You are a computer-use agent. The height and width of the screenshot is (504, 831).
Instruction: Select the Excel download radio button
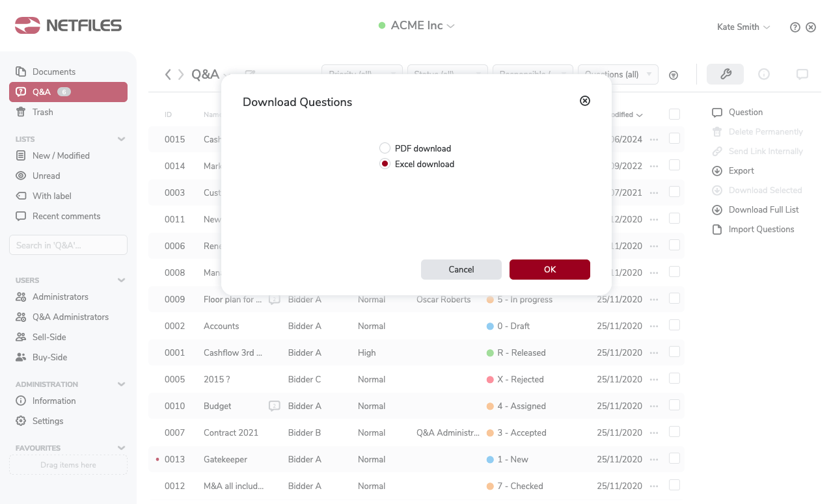pyautogui.click(x=385, y=164)
